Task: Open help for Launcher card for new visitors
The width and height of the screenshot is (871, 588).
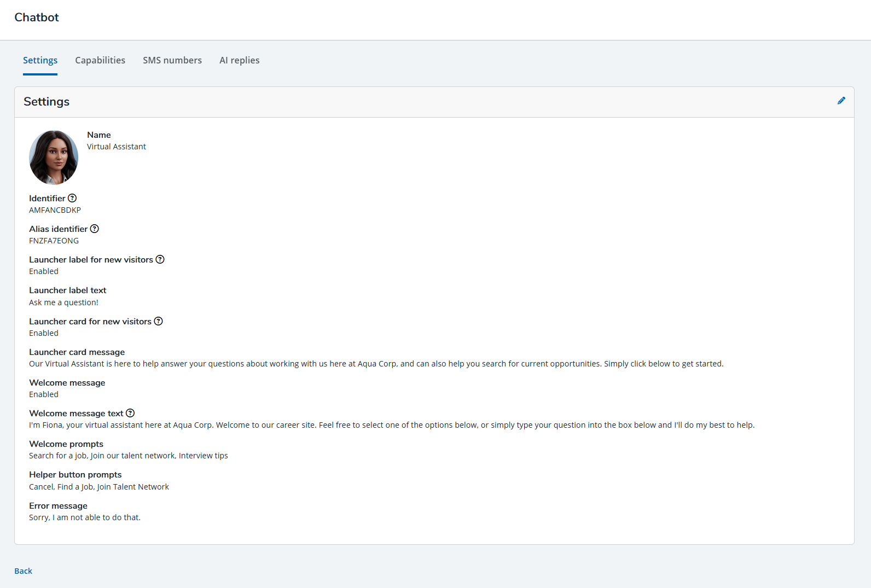Action: 158,321
